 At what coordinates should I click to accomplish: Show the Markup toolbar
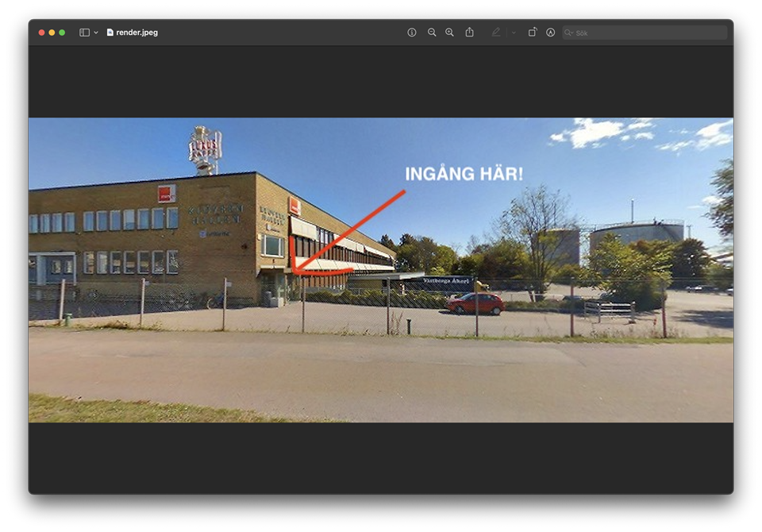[550, 33]
